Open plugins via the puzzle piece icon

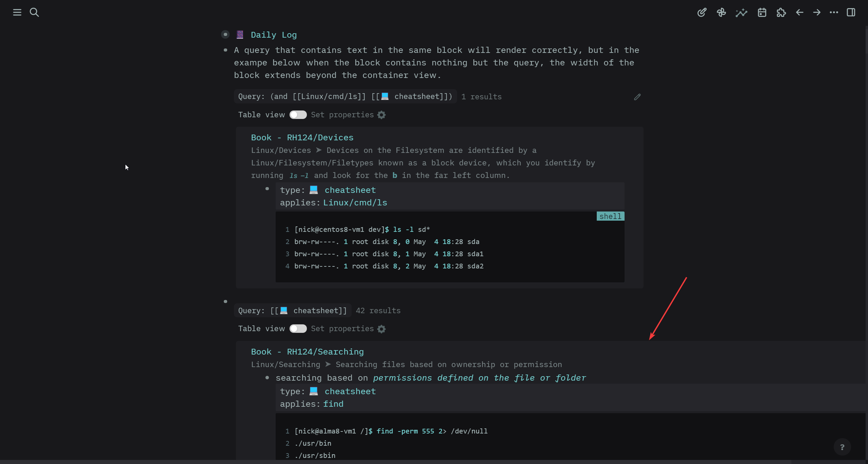(x=781, y=13)
